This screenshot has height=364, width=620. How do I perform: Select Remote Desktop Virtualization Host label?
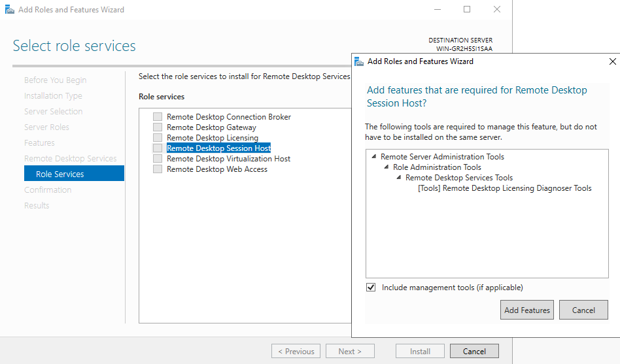[228, 159]
